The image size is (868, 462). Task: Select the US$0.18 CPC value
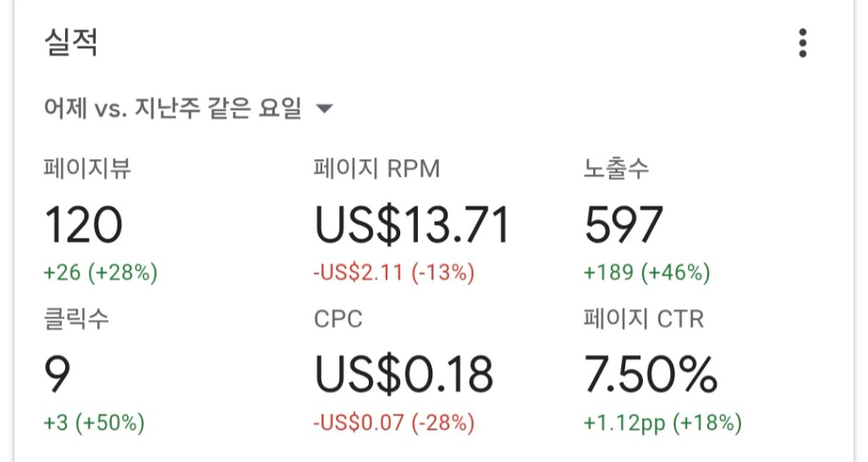click(404, 374)
